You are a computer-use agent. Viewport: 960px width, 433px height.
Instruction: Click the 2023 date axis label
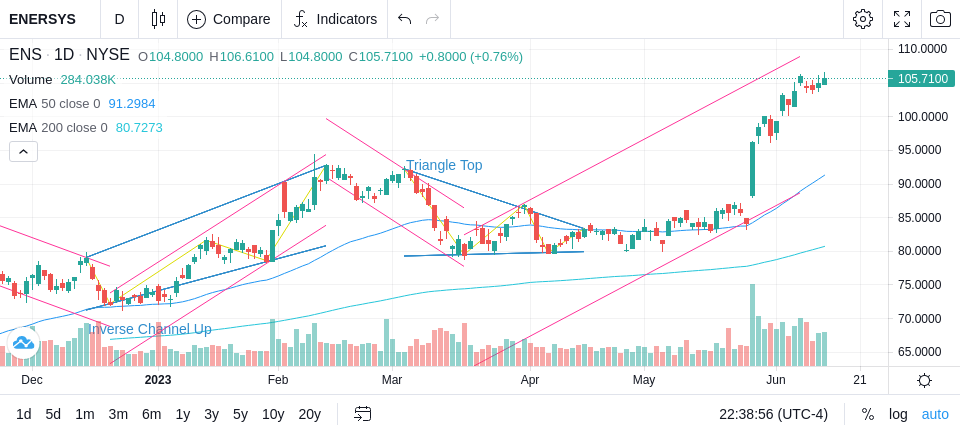click(x=158, y=380)
